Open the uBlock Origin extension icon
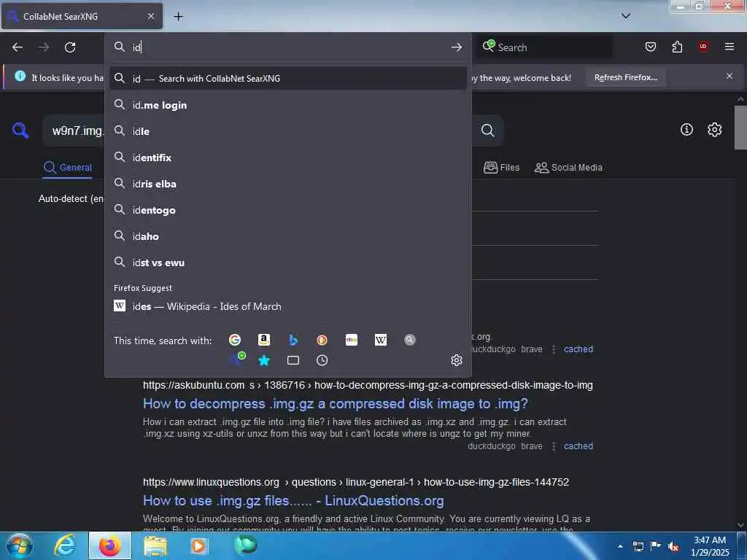Image resolution: width=747 pixels, height=560 pixels. coord(703,47)
